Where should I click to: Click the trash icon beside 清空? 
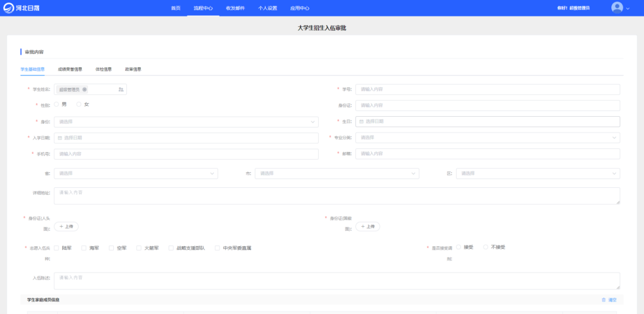click(604, 300)
